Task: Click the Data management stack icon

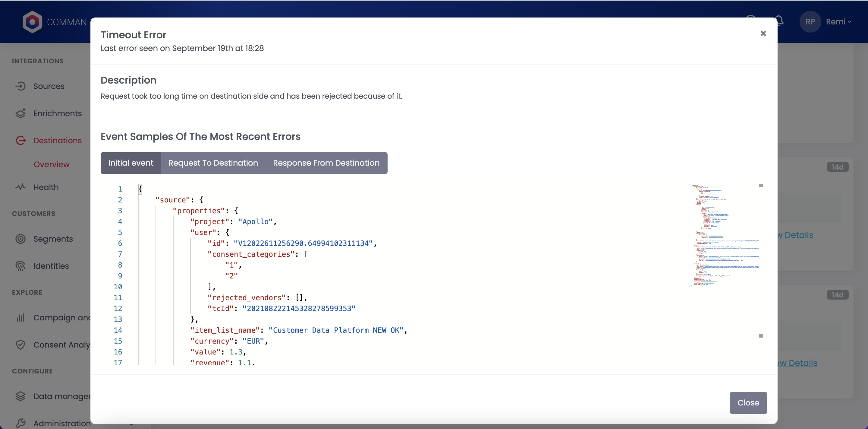Action: 20,396
